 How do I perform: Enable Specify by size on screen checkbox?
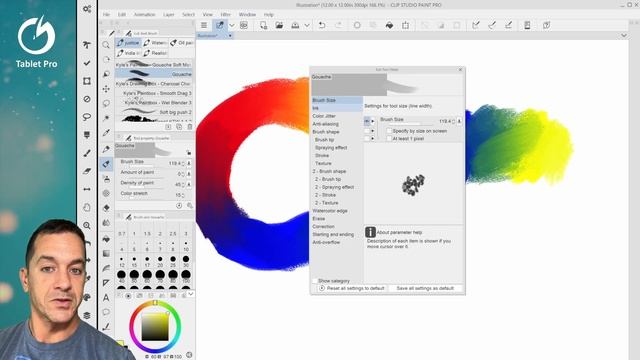[x=389, y=131]
